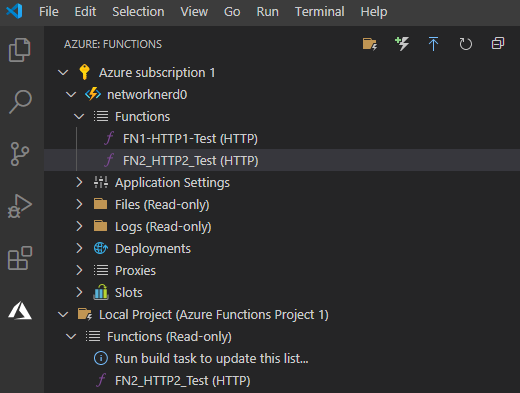Image resolution: width=520 pixels, height=393 pixels.
Task: Expand the Logs (Read-only) node
Action: pyautogui.click(x=79, y=226)
